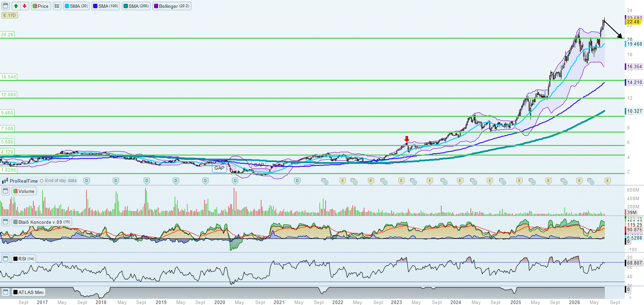The height and width of the screenshot is (305, 644).
Task: Click the green up arrow icon
Action: (x=16, y=6)
